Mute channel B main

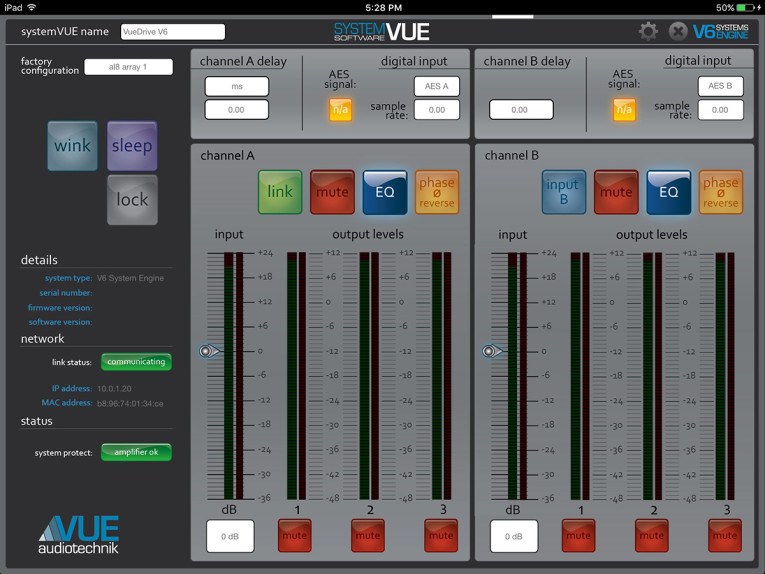click(616, 192)
